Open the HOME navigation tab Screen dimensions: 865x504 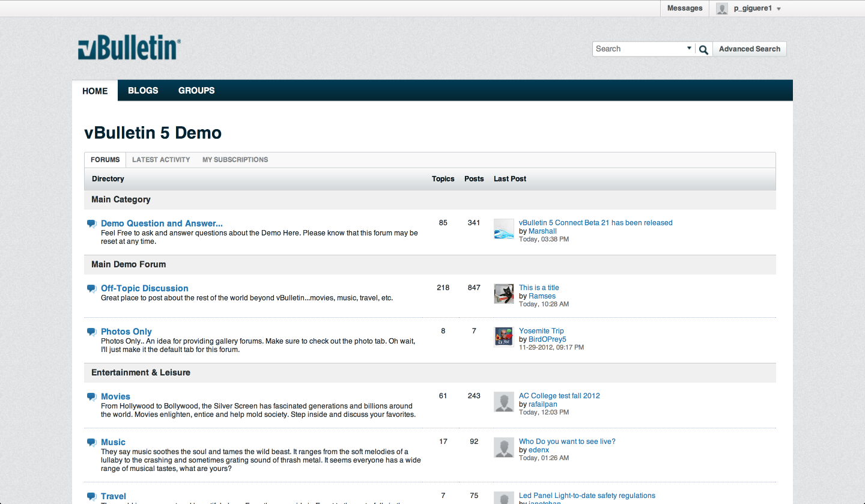click(x=95, y=91)
